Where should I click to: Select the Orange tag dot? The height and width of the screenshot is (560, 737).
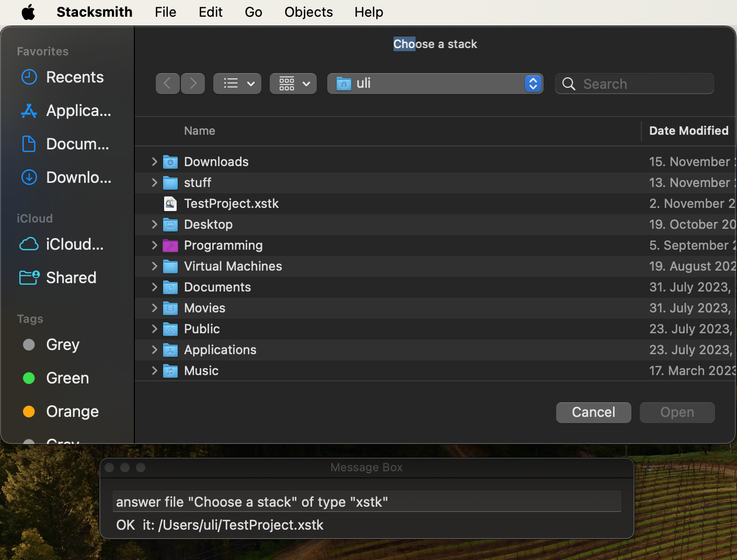point(29,412)
